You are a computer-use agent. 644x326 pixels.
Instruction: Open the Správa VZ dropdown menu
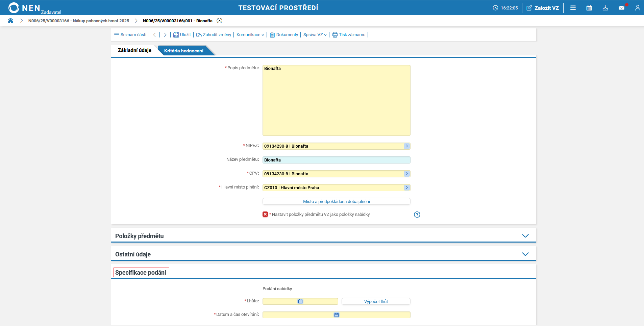coord(315,35)
